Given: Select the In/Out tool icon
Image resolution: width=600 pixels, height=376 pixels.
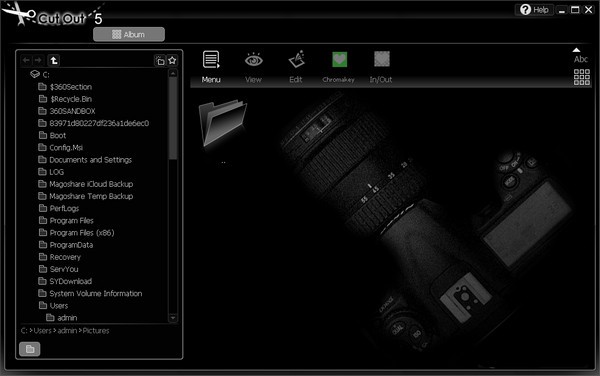Looking at the screenshot, I should click(382, 59).
